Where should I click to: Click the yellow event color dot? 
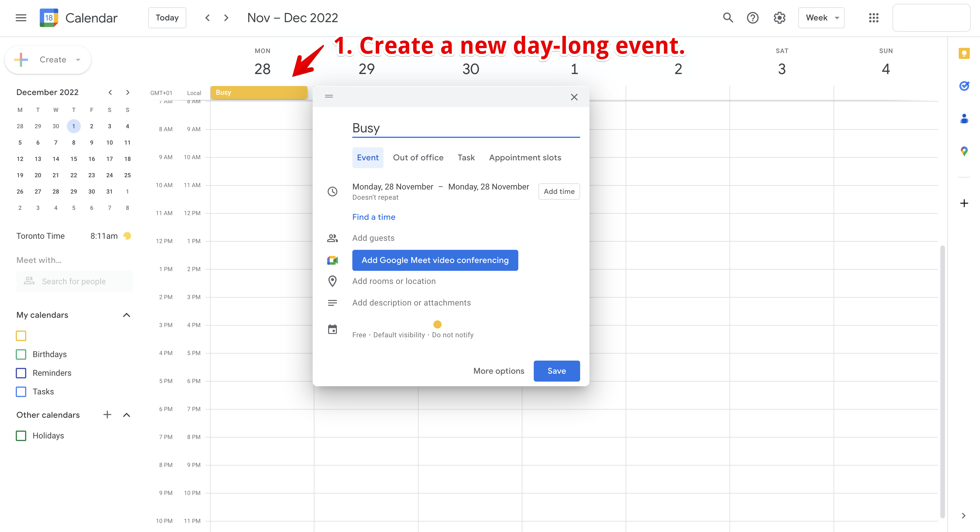[x=437, y=324]
